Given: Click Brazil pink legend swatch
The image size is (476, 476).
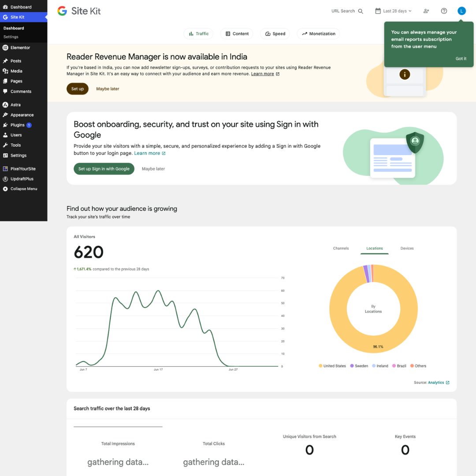Looking at the screenshot, I should coord(394,366).
